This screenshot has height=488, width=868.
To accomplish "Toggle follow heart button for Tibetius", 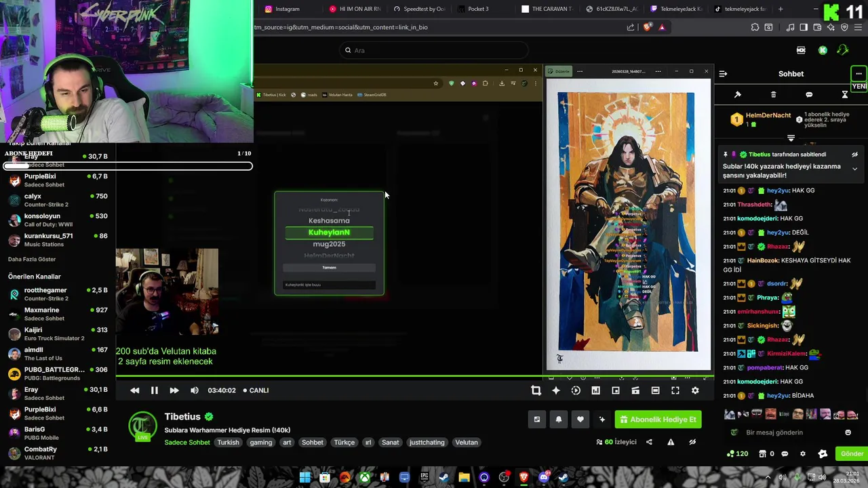I will click(580, 420).
